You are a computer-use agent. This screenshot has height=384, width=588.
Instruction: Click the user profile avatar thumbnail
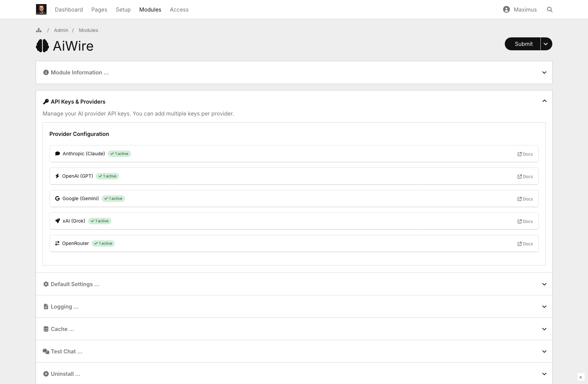[x=41, y=10]
